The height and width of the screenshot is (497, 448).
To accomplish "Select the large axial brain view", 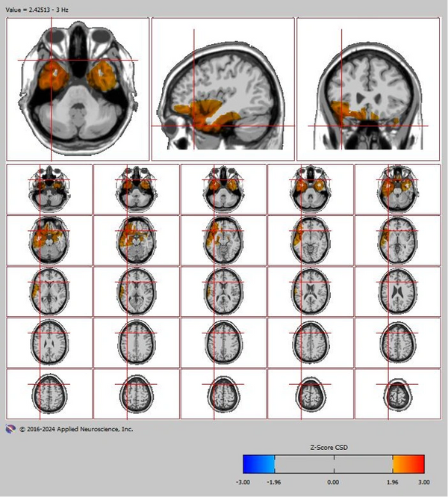I will (x=77, y=89).
